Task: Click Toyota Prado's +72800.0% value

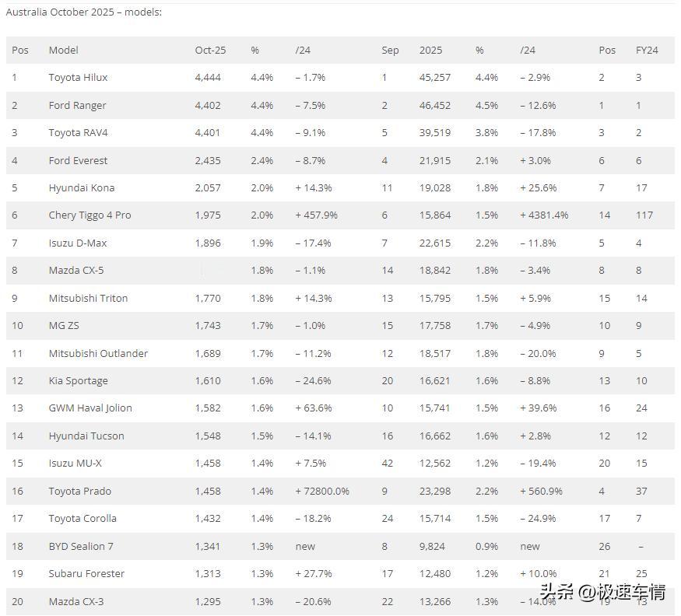Action: pos(322,492)
